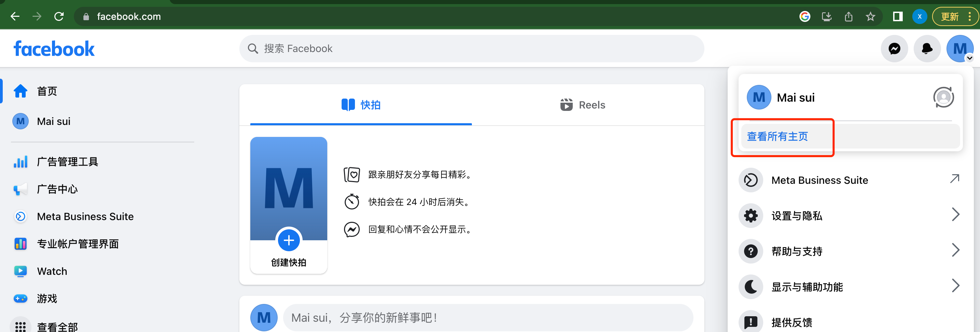Screen dimensions: 980x332
Task: Reload the Facebook page
Action: pos(59,16)
